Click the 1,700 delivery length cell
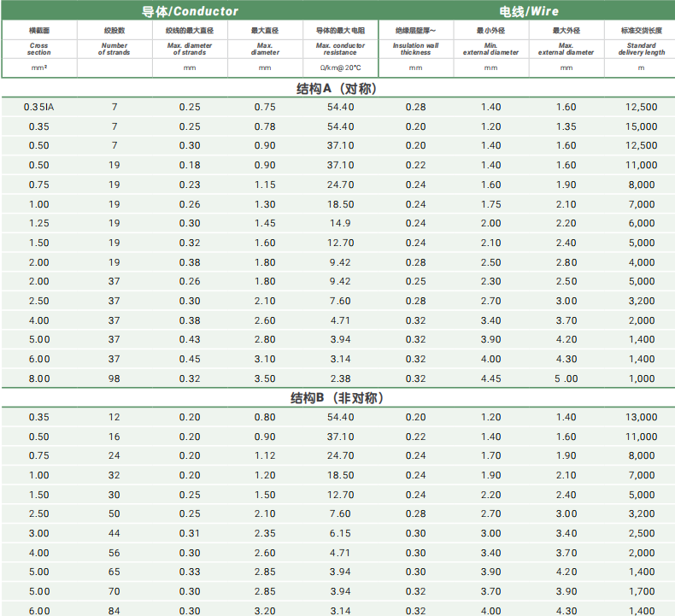675x616 pixels. click(641, 591)
